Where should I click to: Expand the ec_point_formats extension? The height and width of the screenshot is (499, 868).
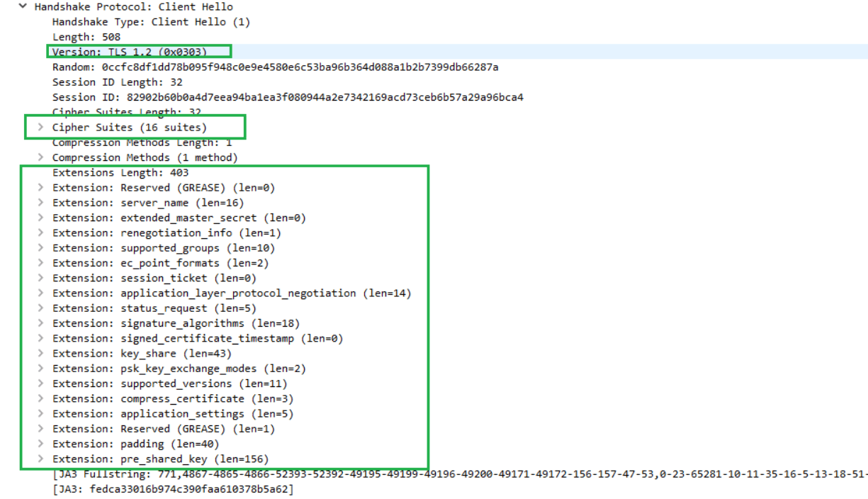(x=40, y=263)
